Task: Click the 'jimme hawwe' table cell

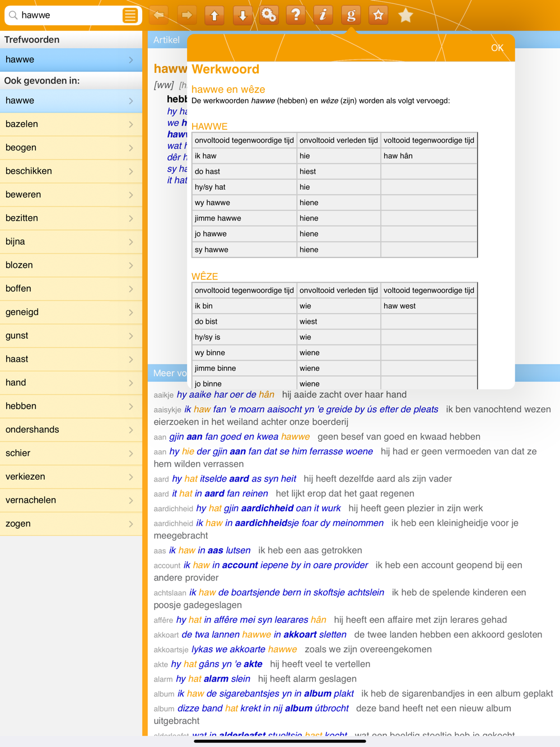Action: 244,219
